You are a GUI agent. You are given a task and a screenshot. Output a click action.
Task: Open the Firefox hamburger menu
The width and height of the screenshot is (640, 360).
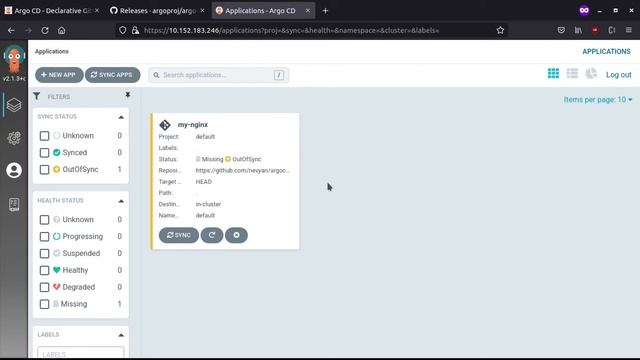[x=629, y=30]
